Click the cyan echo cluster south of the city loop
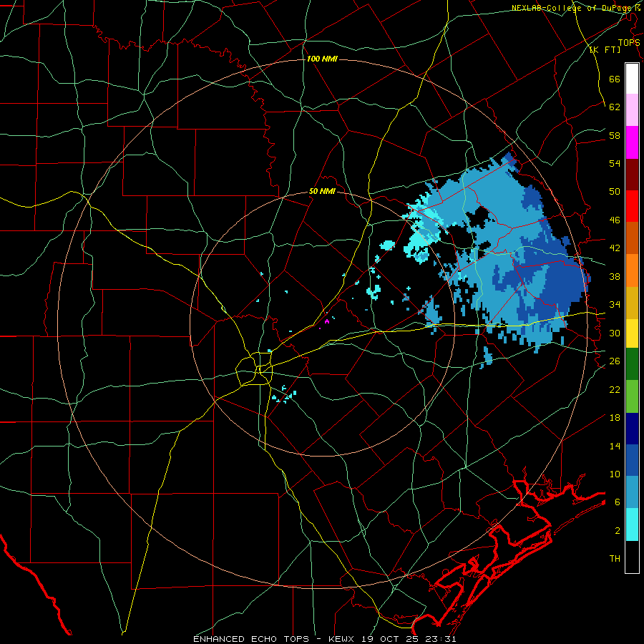The height and width of the screenshot is (644, 644). pos(284,396)
